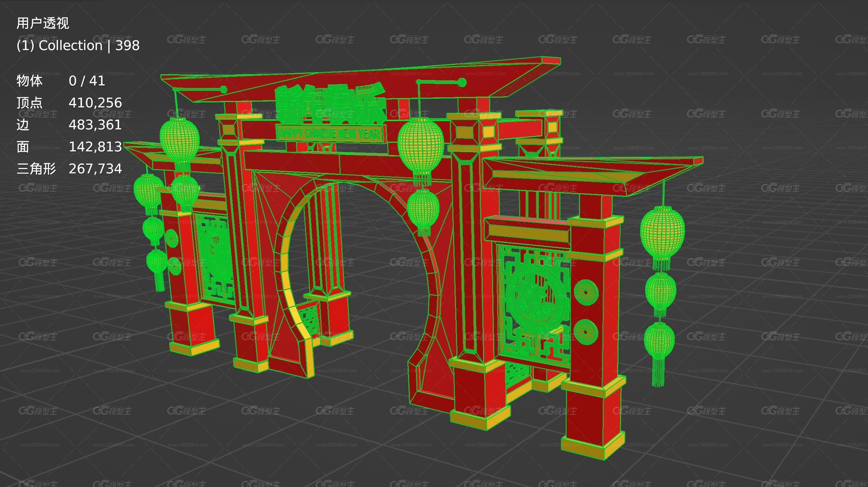Image resolution: width=868 pixels, height=487 pixels.
Task: Select the HAPPY CHINESE NEW YEAR sign
Action: point(330,133)
